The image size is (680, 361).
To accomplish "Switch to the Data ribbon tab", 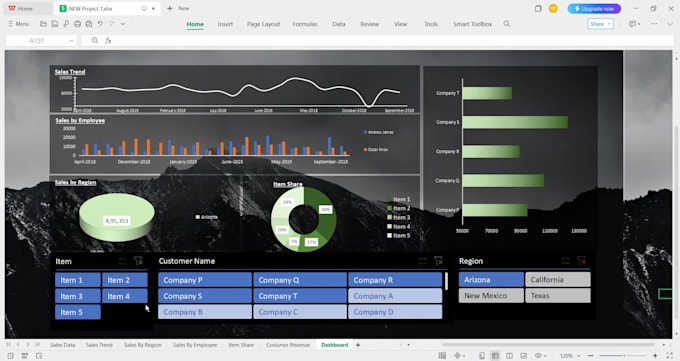I will click(x=339, y=24).
